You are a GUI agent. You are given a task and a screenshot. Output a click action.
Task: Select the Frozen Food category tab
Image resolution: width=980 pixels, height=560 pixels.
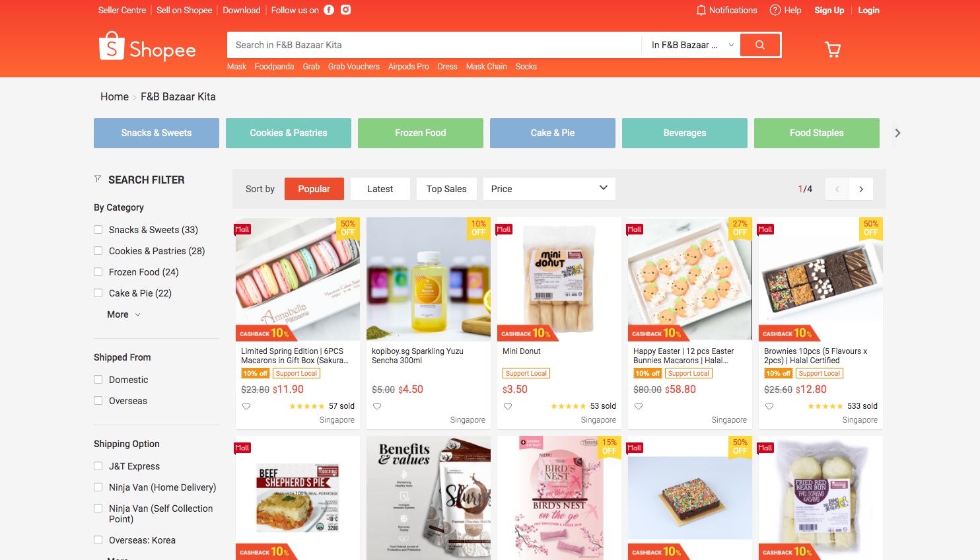[x=421, y=133]
